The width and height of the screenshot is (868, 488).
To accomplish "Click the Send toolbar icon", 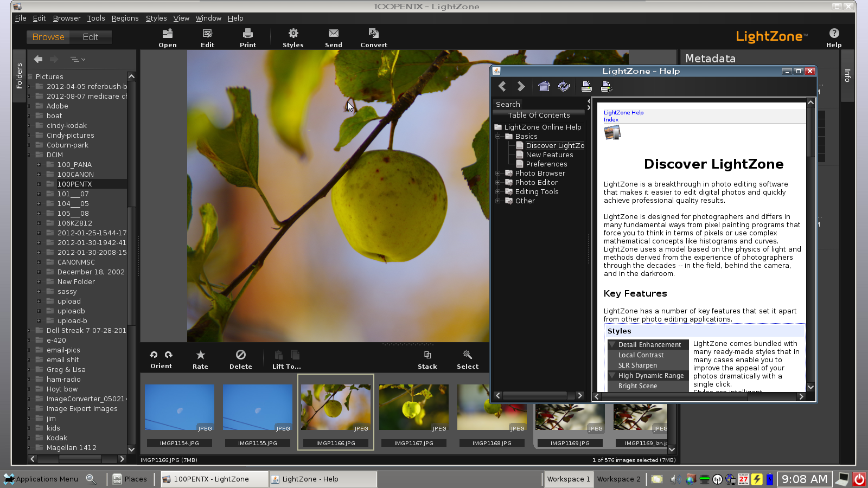I will click(x=333, y=34).
